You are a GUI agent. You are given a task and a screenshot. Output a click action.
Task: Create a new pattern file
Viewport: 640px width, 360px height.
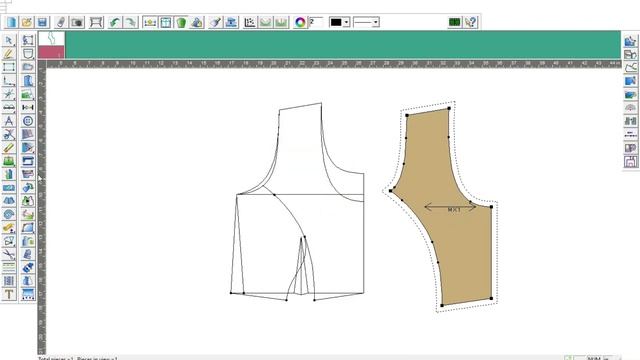point(11,22)
